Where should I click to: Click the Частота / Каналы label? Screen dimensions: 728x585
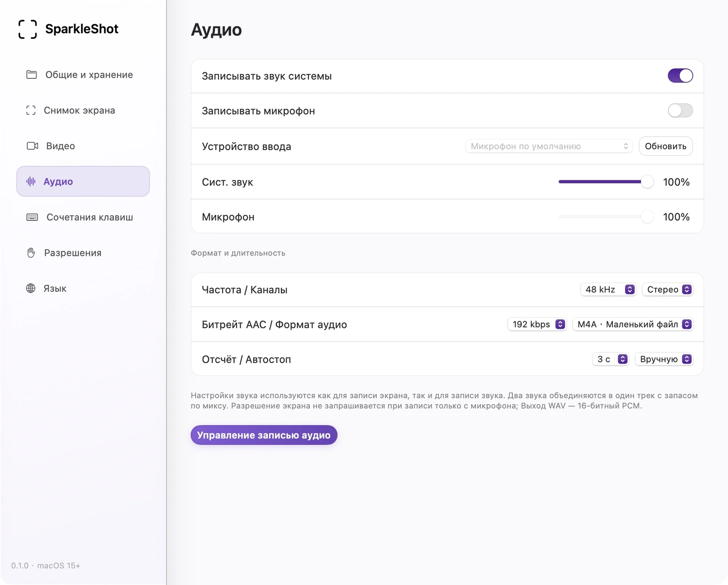click(244, 290)
